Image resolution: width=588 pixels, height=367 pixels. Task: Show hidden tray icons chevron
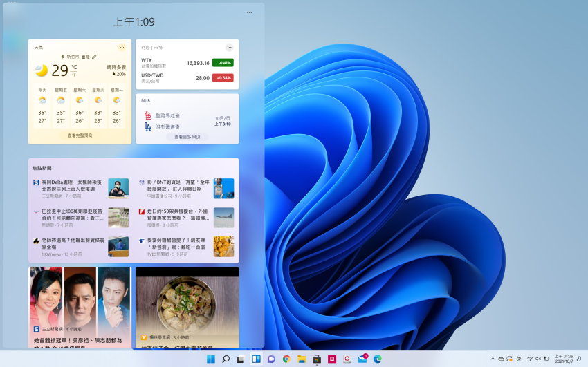click(x=493, y=359)
